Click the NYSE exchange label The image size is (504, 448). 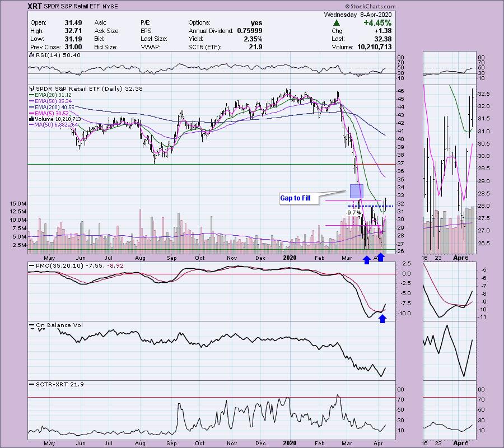click(110, 6)
